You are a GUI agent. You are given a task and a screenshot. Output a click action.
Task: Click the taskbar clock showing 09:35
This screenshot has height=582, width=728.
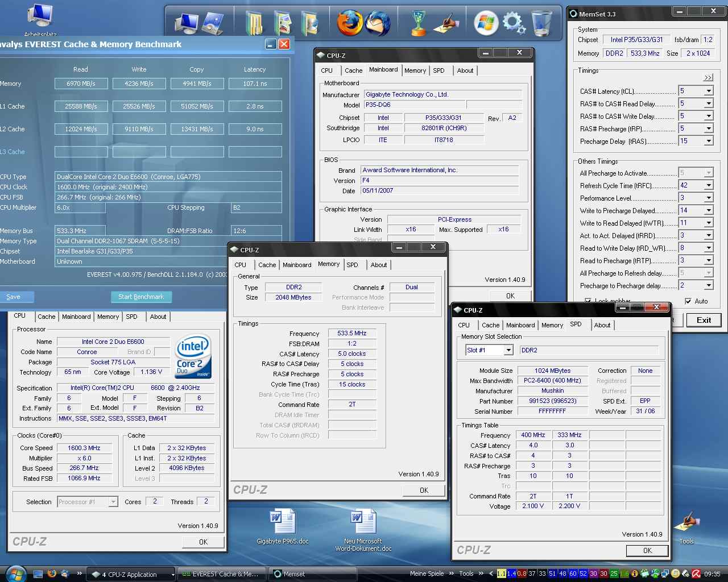tap(712, 574)
